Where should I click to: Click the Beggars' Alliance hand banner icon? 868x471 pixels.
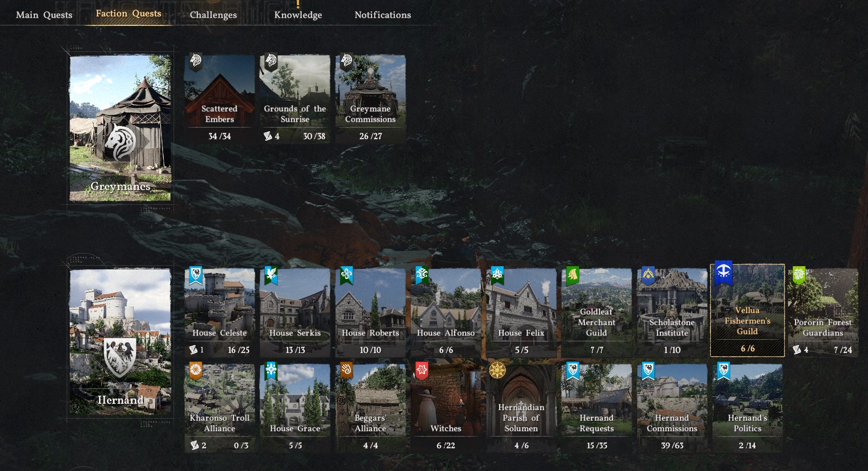point(347,370)
